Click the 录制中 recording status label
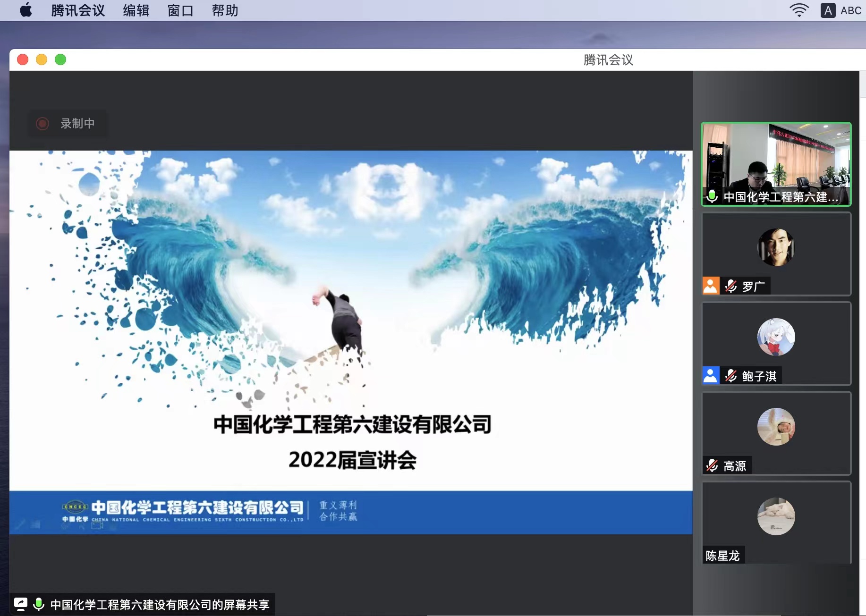 pyautogui.click(x=77, y=124)
